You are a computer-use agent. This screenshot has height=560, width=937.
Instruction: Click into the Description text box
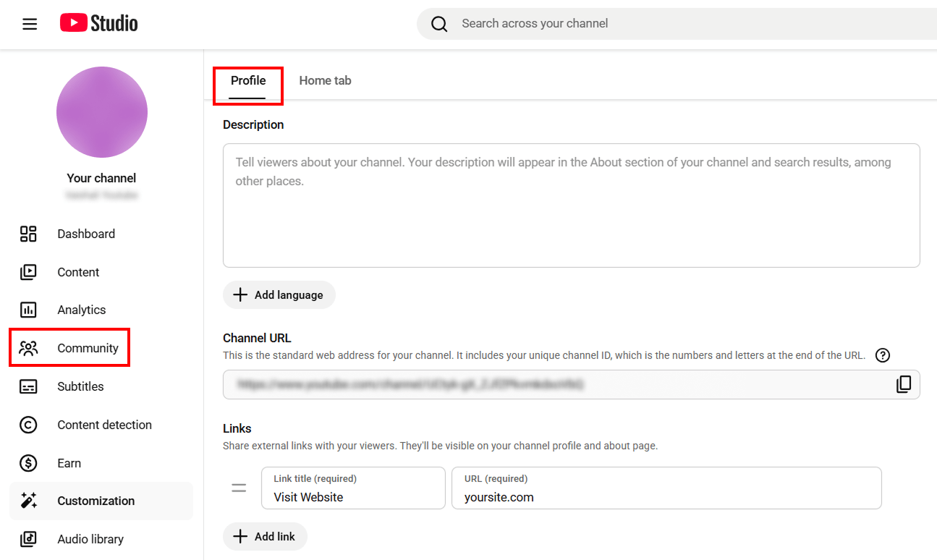pos(571,205)
